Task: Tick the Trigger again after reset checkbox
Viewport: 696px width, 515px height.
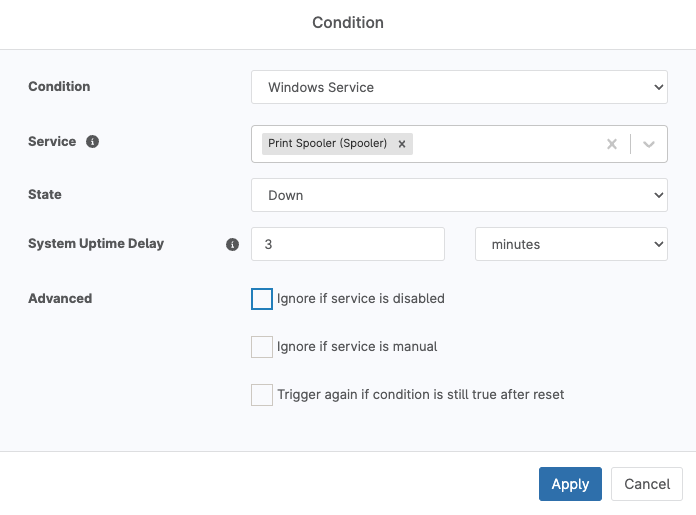Action: click(262, 395)
